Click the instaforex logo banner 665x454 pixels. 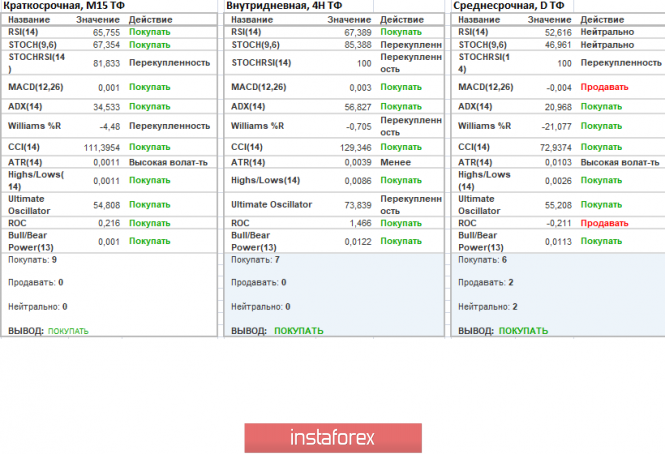332,438
